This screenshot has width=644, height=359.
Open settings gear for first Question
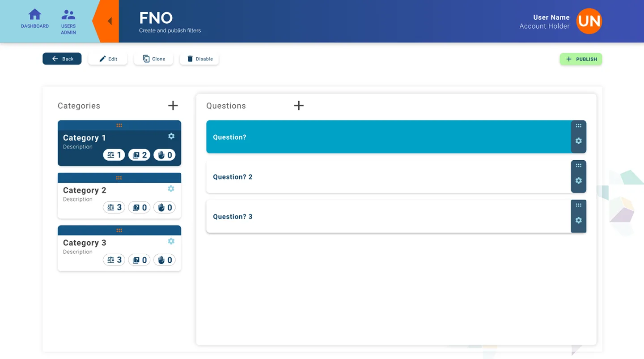(x=579, y=141)
